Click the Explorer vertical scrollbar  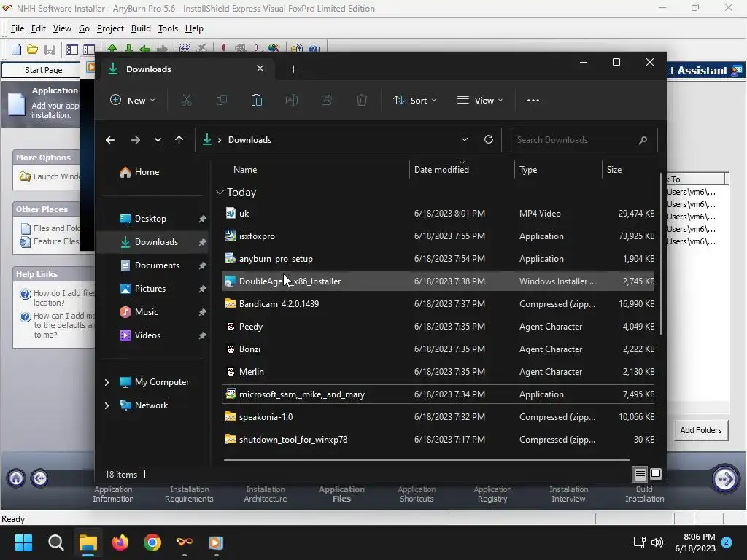point(660,254)
